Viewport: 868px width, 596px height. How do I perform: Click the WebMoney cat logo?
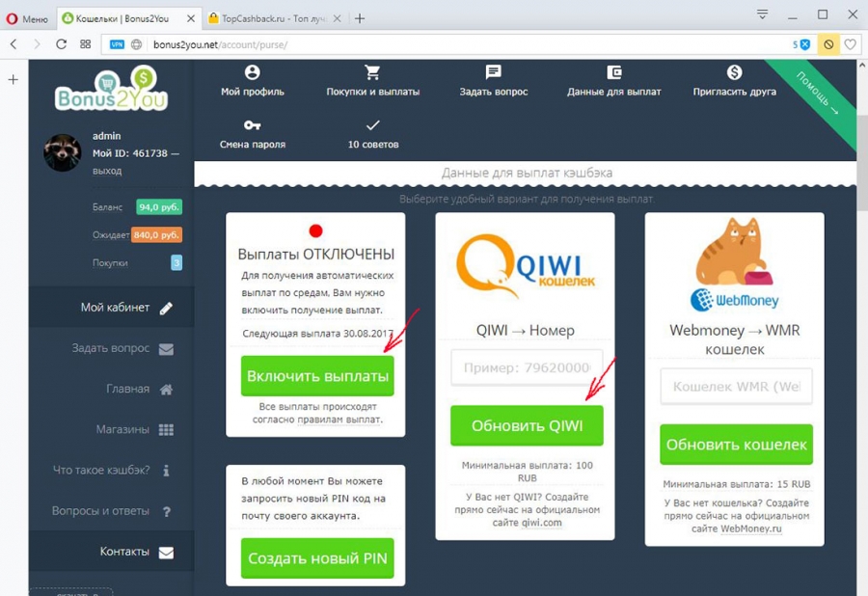click(x=734, y=265)
